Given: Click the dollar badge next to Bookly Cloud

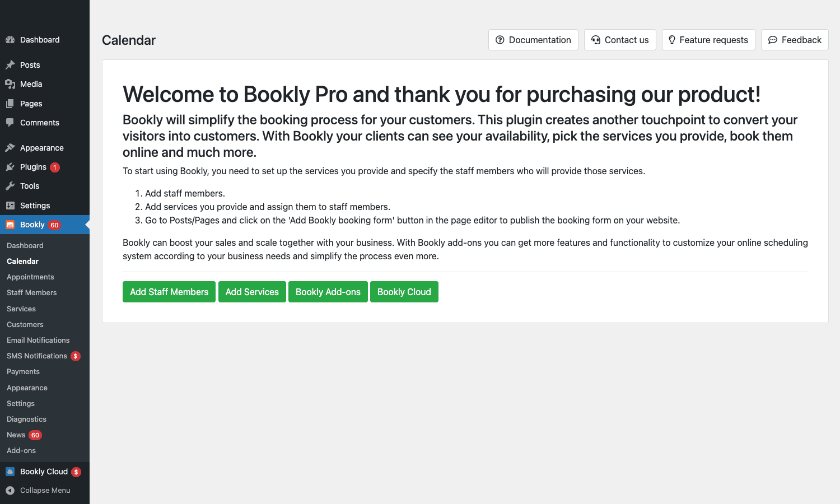Looking at the screenshot, I should point(76,472).
